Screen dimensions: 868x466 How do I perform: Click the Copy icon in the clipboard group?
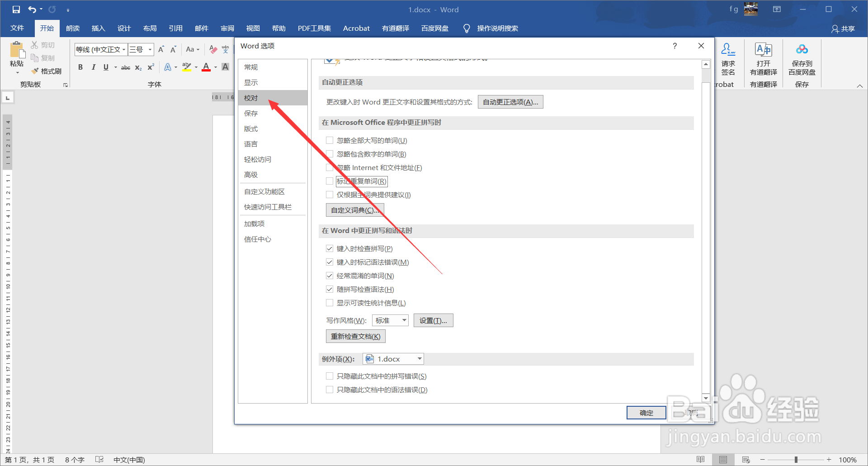[x=35, y=58]
